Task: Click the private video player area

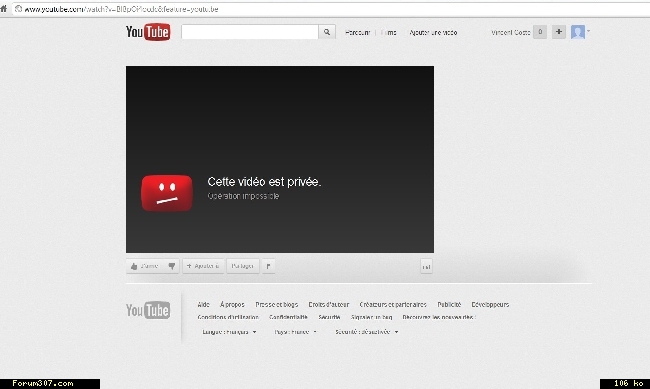Action: (x=280, y=159)
